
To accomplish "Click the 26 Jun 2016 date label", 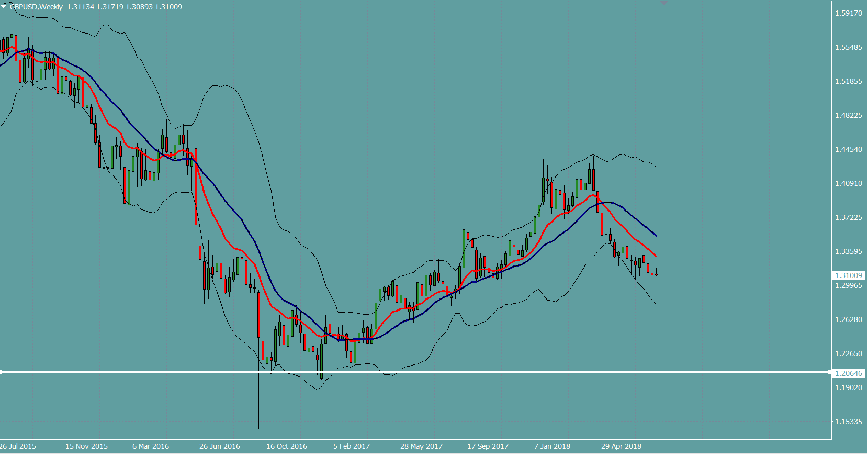I will coord(219,446).
